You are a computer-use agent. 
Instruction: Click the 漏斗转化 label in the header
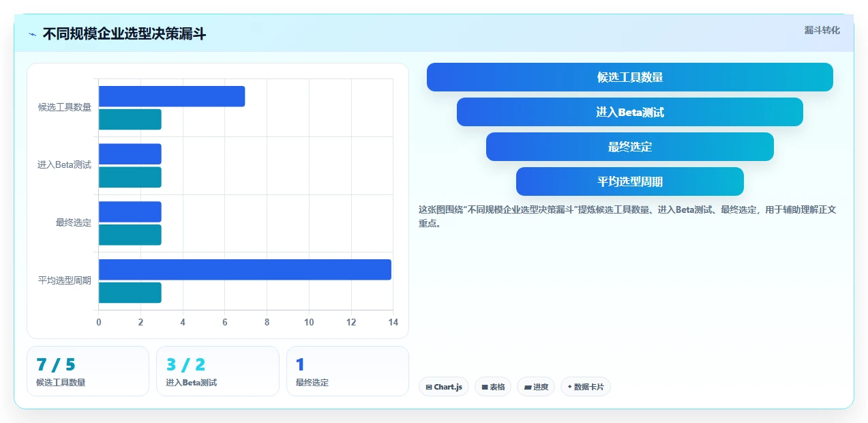pyautogui.click(x=822, y=30)
